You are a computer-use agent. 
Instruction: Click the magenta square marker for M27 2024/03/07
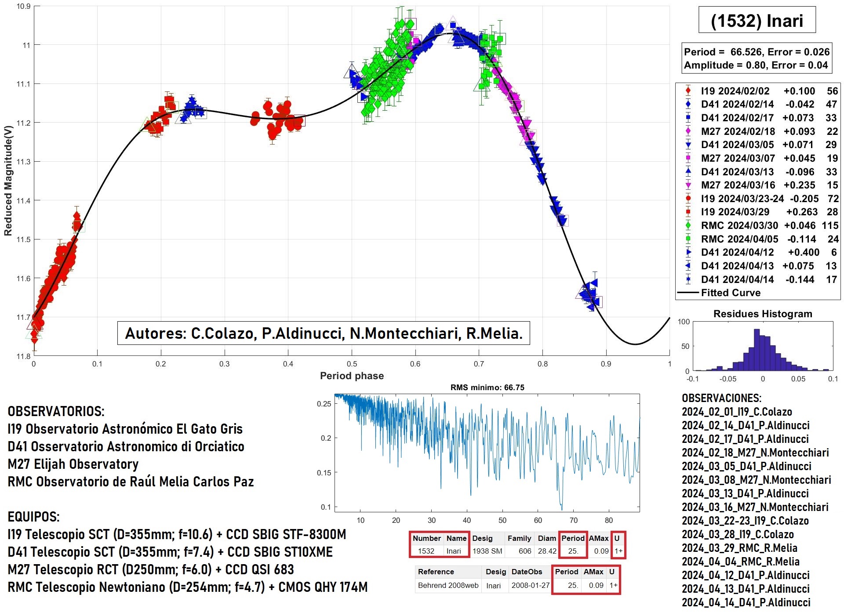pos(688,158)
